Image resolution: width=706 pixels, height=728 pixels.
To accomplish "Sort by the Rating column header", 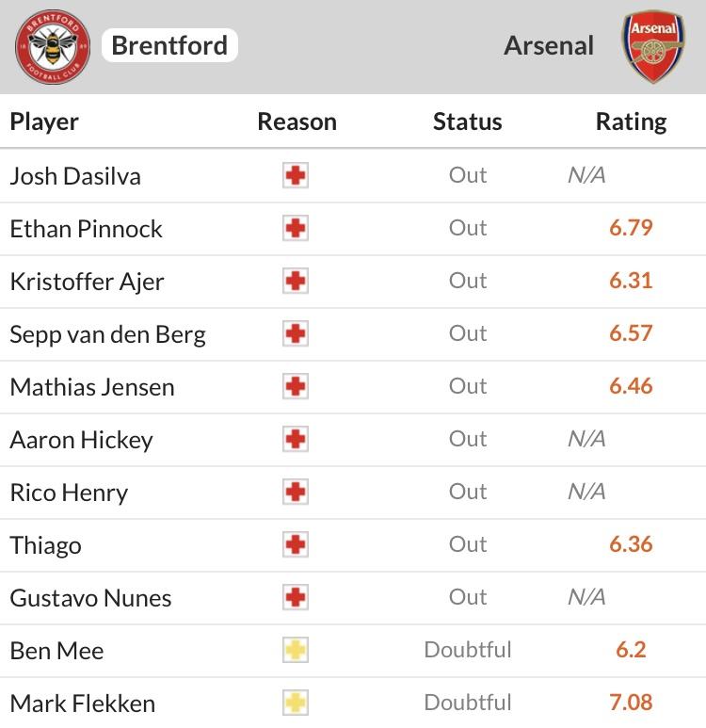I will click(631, 122).
